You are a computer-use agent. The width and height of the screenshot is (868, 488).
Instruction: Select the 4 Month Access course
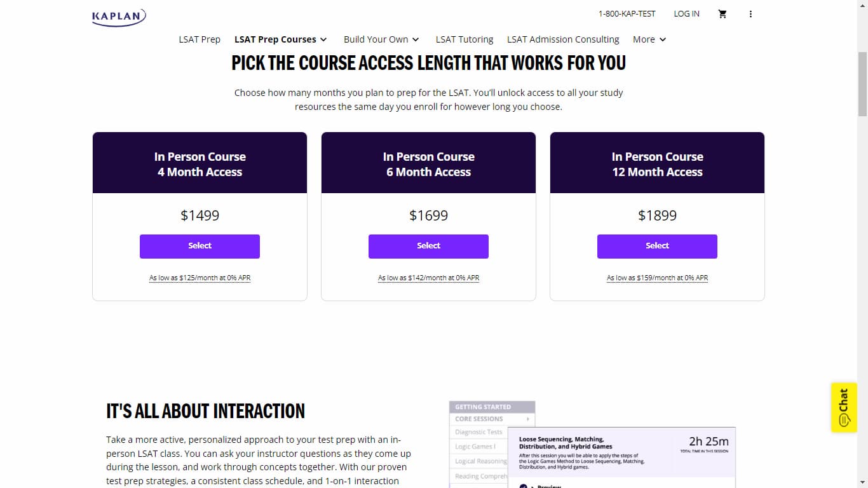200,246
